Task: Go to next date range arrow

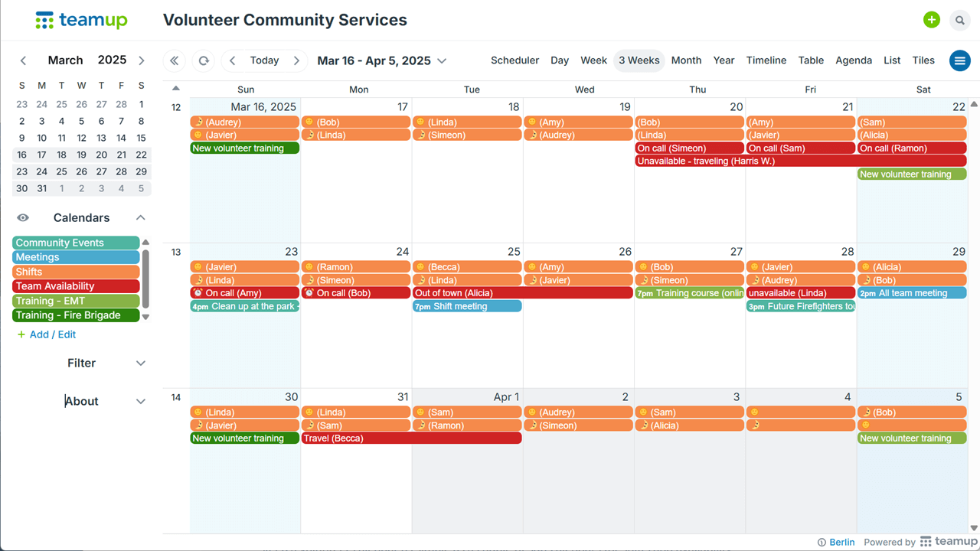Action: point(296,60)
